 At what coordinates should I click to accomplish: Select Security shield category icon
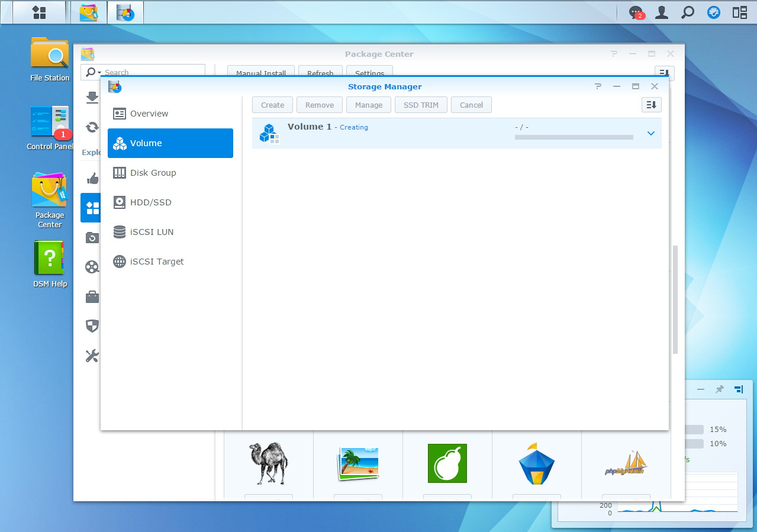pos(92,326)
